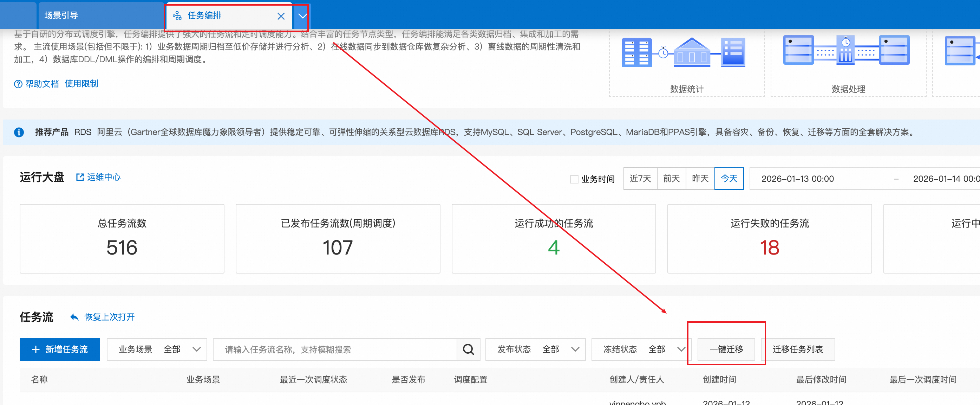Switch to the 场景引导 tab
This screenshot has height=405, width=980.
pyautogui.click(x=61, y=15)
